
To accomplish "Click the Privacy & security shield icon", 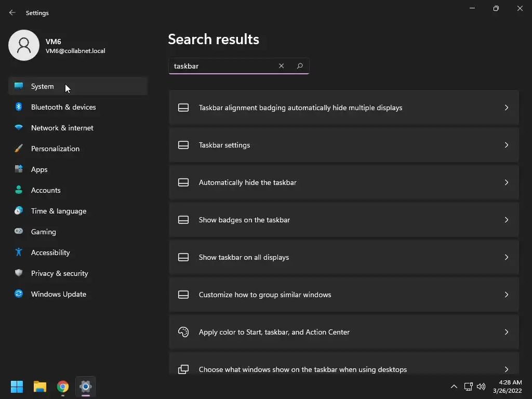I will (x=19, y=273).
